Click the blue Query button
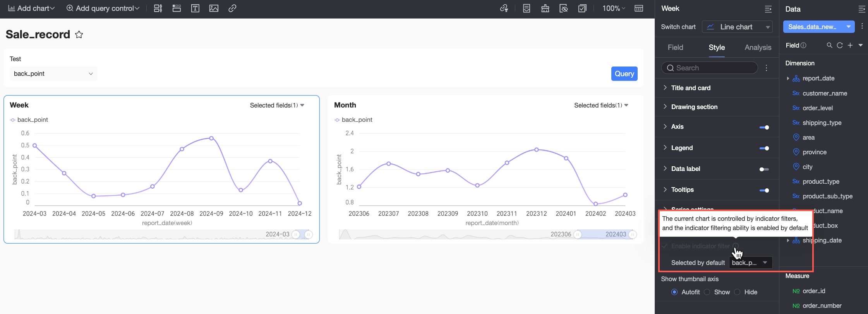 [624, 73]
